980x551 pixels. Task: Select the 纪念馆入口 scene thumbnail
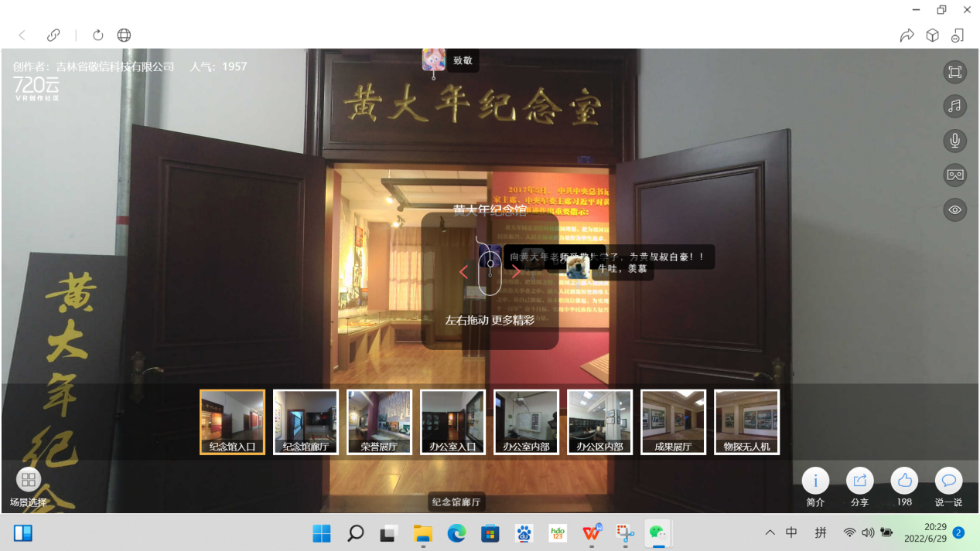click(232, 421)
